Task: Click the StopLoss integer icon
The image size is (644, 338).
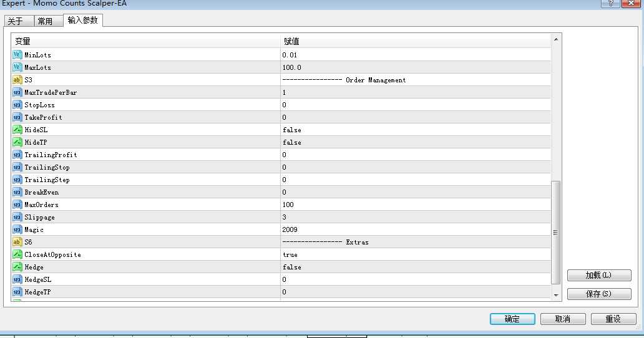Action: coord(17,105)
